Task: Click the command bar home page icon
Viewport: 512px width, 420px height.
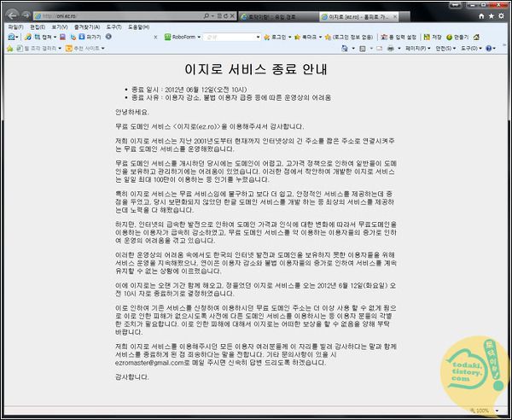Action: pos(345,49)
